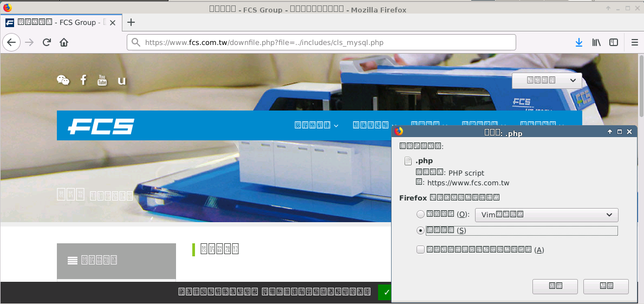The width and height of the screenshot is (644, 304).
Task: Expand the first navbar menu with chevron
Action: (316, 125)
